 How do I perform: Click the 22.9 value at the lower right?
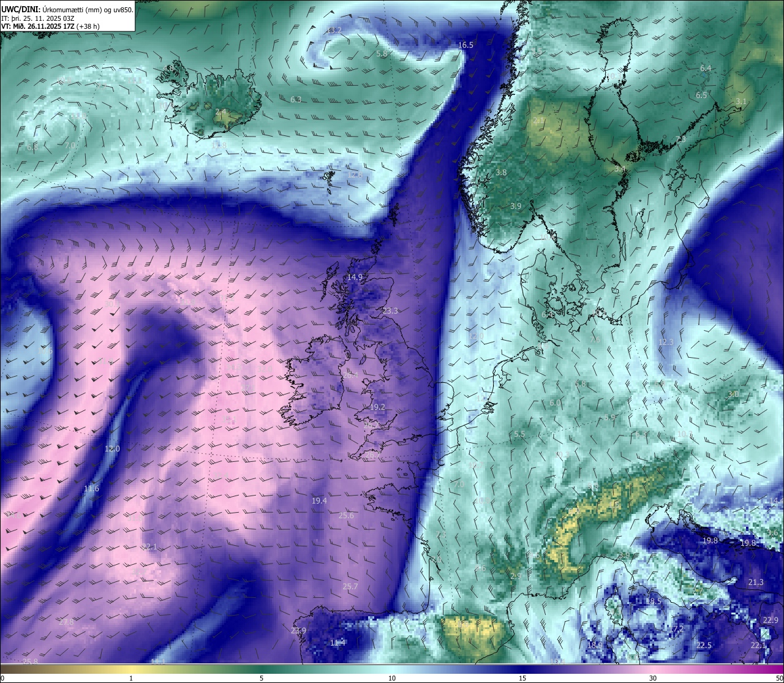pyautogui.click(x=771, y=621)
